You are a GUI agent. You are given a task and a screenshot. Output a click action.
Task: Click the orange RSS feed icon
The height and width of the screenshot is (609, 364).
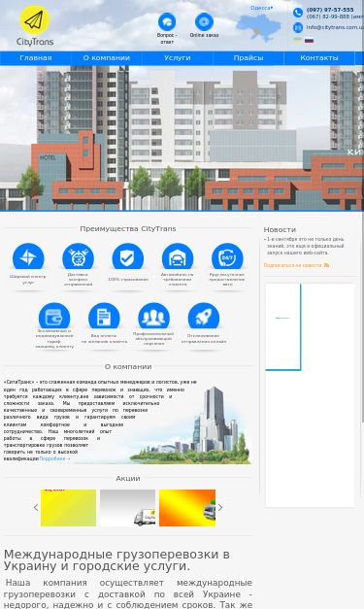[x=327, y=265]
